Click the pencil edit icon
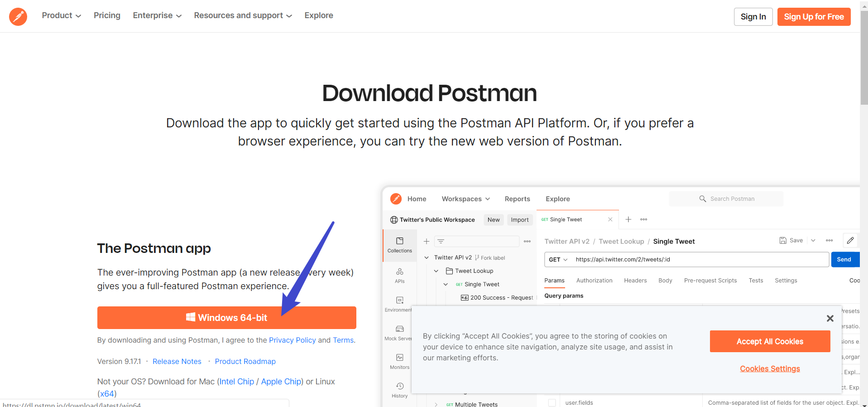The width and height of the screenshot is (868, 407). tap(850, 240)
